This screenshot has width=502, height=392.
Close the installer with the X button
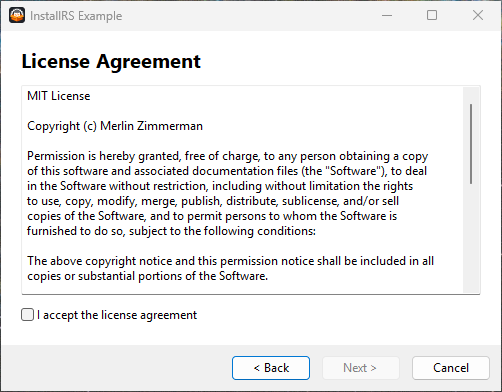pos(478,15)
